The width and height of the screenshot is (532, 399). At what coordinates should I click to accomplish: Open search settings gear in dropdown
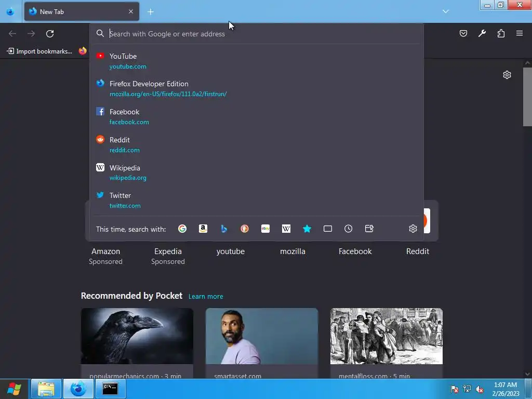tap(413, 229)
